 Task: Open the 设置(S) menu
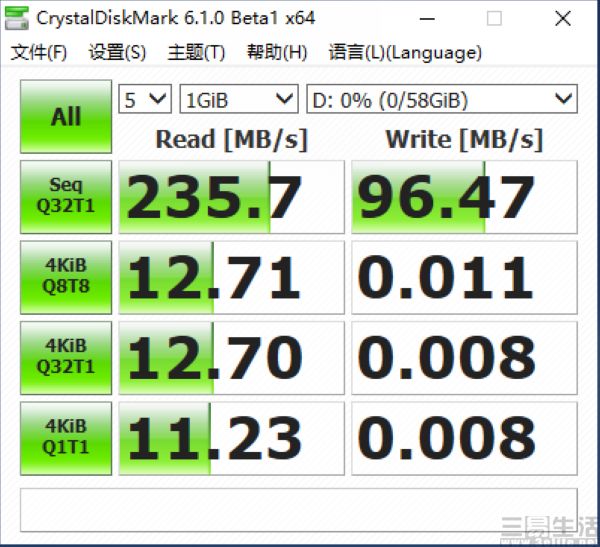click(117, 52)
